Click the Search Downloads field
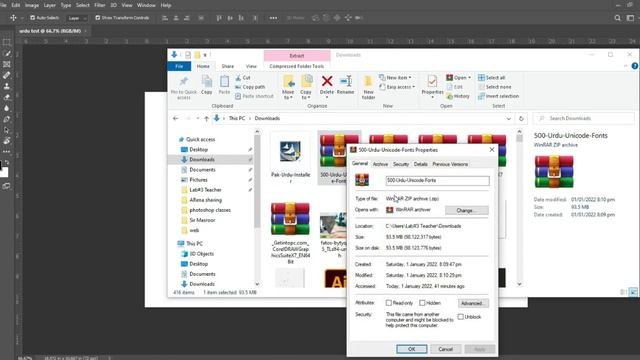 [x=584, y=118]
